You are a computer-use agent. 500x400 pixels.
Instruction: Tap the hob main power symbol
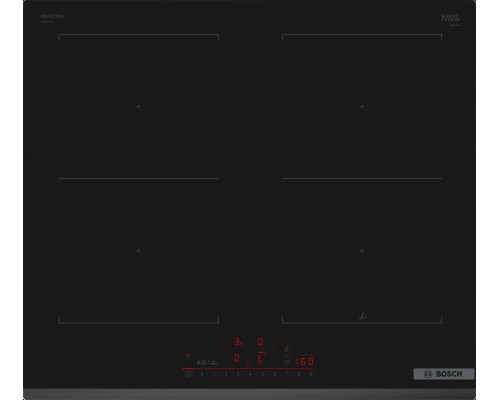click(189, 374)
